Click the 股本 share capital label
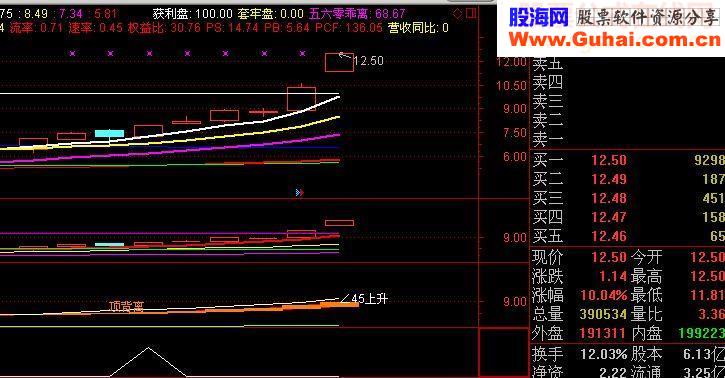This screenshot has width=725, height=378. tap(647, 354)
